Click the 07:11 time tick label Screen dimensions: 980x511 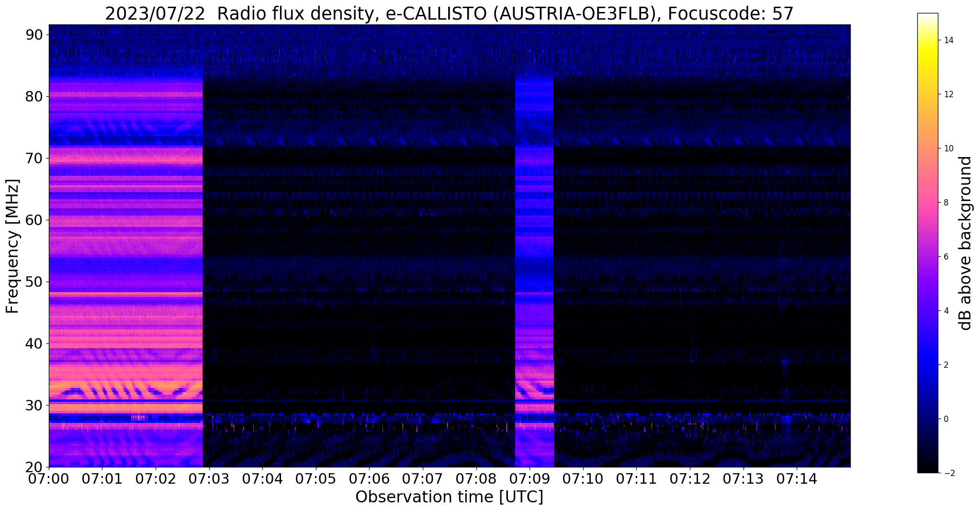coord(636,479)
